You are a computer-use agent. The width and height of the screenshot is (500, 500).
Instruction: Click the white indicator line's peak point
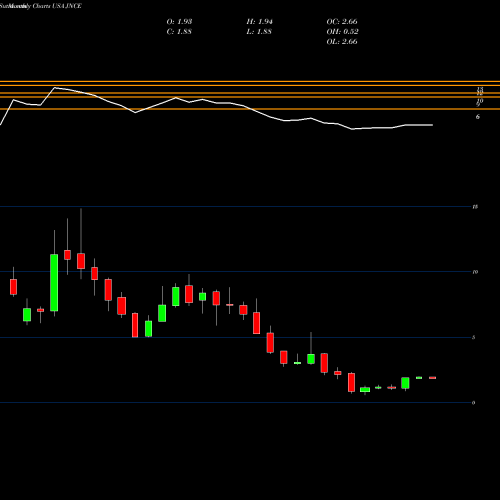55,88
